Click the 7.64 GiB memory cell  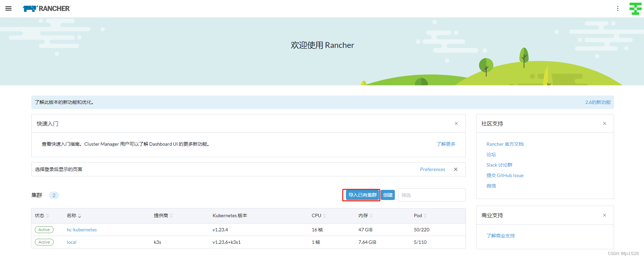[367, 242]
